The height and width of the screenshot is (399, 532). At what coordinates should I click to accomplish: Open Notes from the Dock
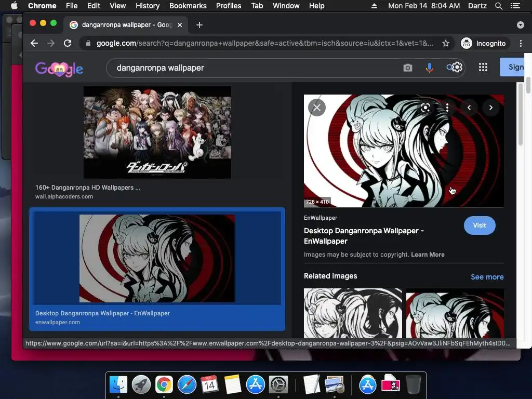[x=232, y=385]
